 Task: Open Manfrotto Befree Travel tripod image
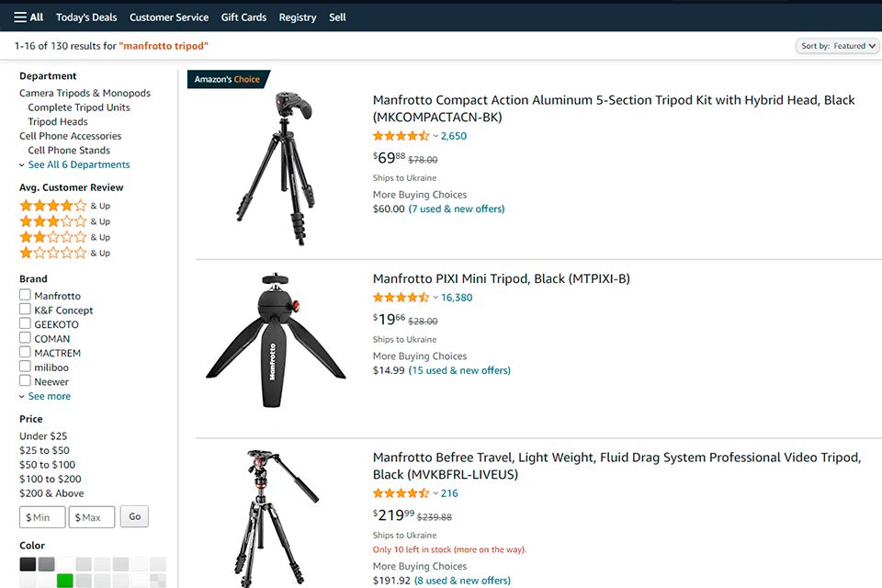point(276,518)
